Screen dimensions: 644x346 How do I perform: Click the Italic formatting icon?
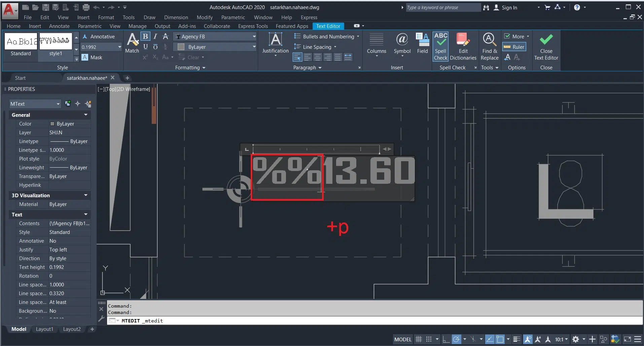(155, 36)
